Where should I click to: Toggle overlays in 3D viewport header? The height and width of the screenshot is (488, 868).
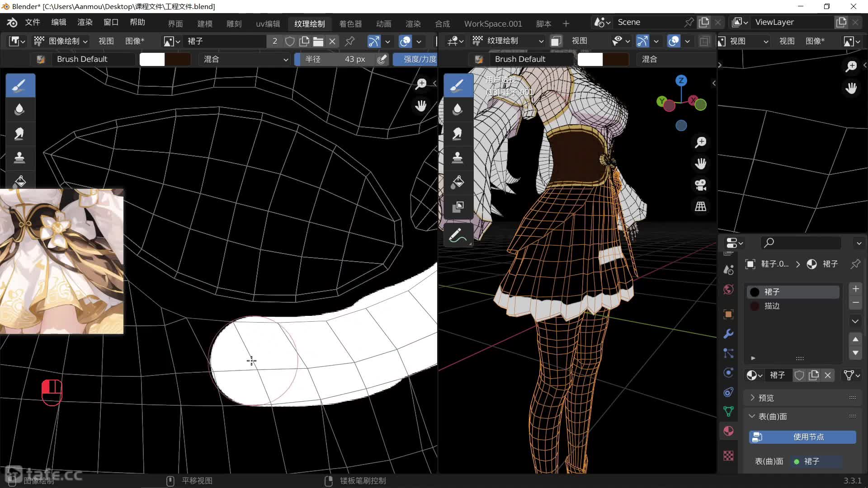point(674,41)
